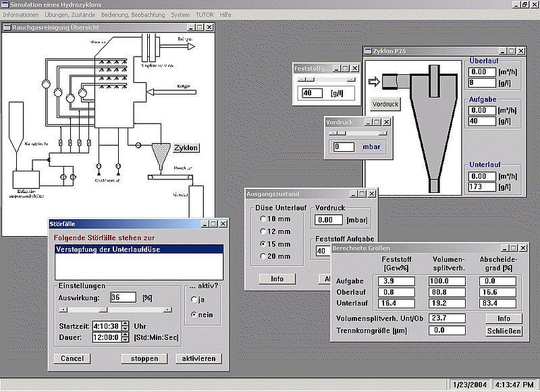This screenshot has width=540, height=392.
Task: Click the Überlauf m³/h flow field
Action: coord(482,72)
